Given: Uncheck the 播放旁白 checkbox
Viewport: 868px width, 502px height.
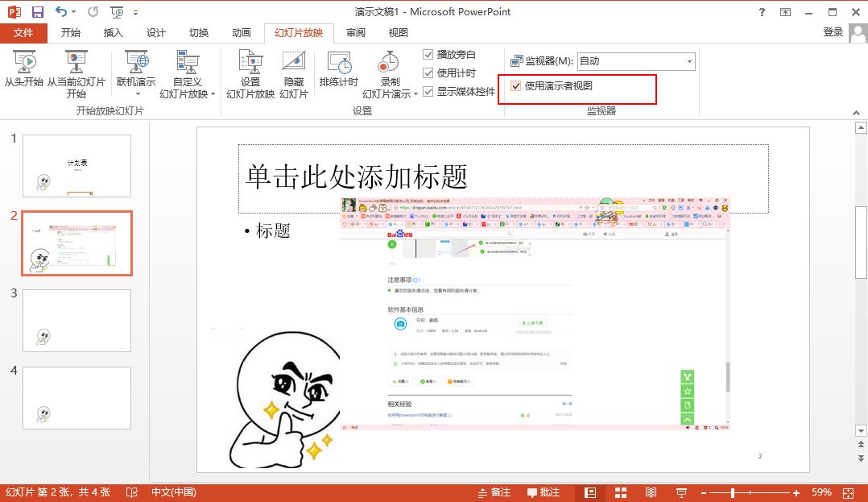Looking at the screenshot, I should pos(428,55).
